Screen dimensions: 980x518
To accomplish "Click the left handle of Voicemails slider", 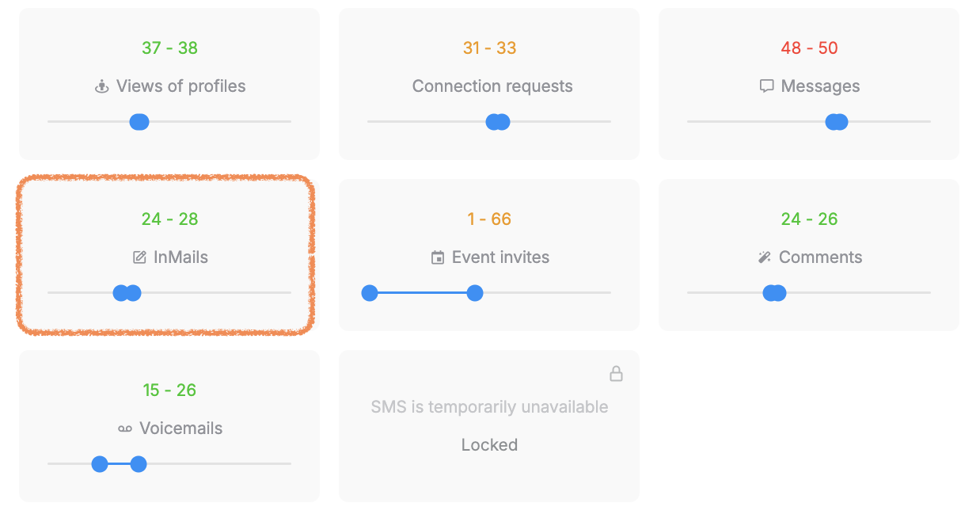I will 100,464.
